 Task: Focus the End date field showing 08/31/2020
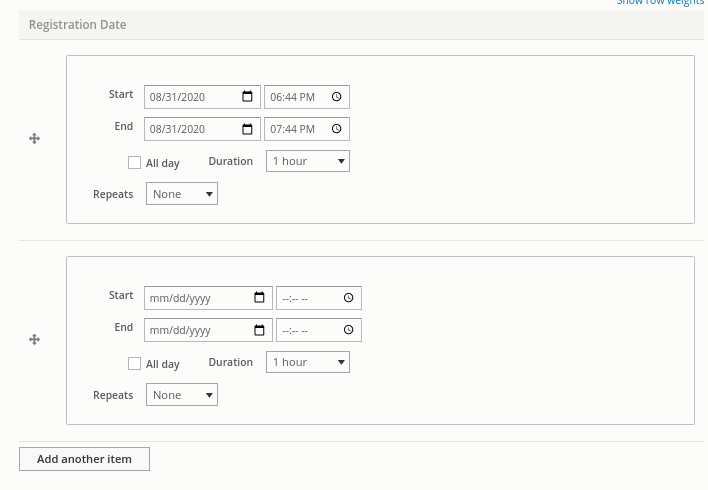202,129
